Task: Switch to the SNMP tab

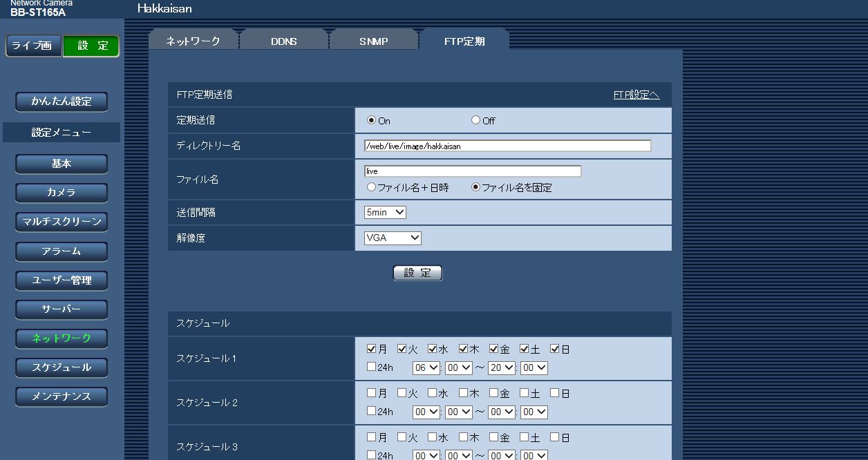Action: (x=373, y=41)
